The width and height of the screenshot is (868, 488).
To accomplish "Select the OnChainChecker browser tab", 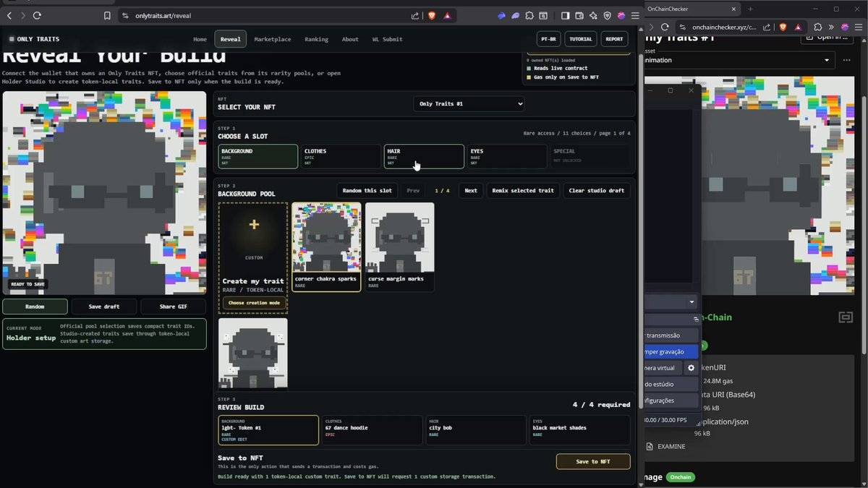I will [691, 9].
